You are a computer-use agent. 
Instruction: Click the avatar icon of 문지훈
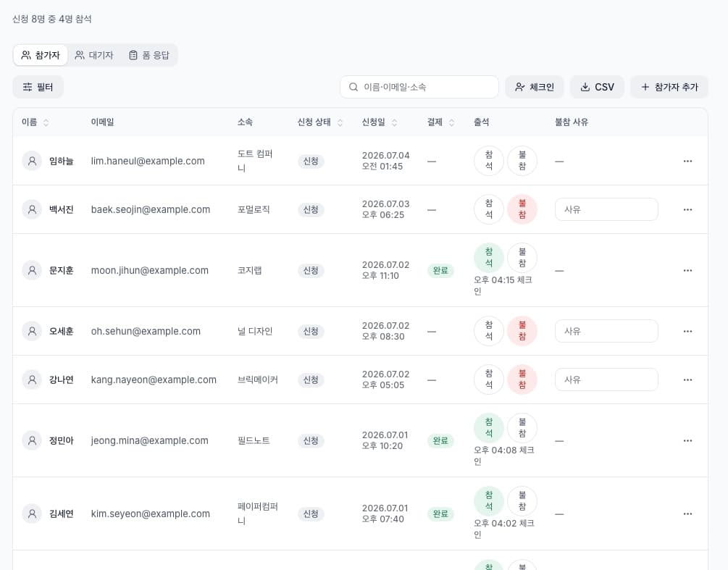click(x=32, y=270)
